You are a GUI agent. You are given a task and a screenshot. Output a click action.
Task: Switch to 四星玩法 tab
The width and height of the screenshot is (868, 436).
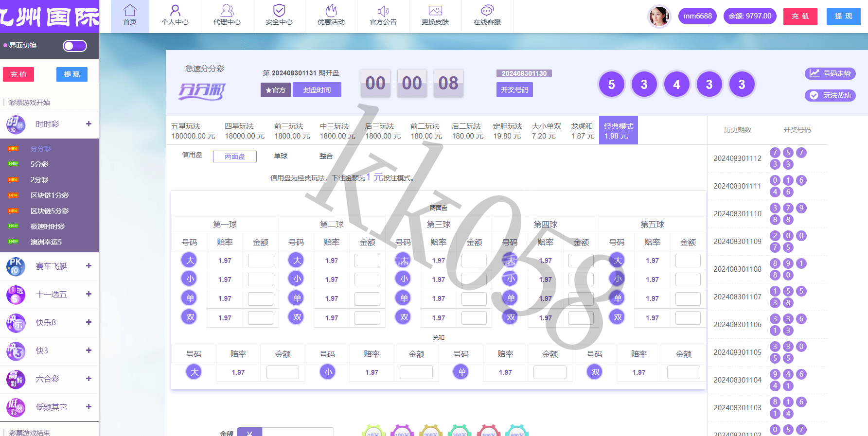pos(245,131)
